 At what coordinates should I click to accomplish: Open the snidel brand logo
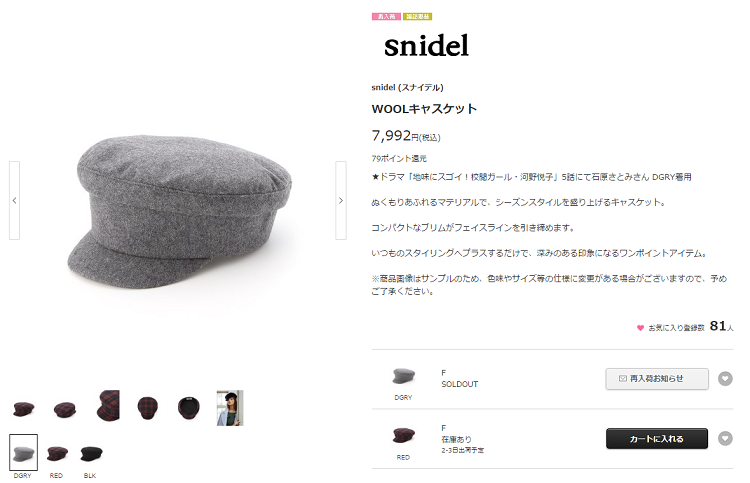[426, 46]
